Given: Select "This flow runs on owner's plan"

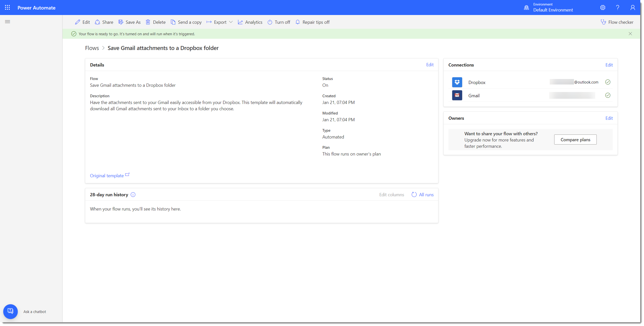Looking at the screenshot, I should [351, 154].
